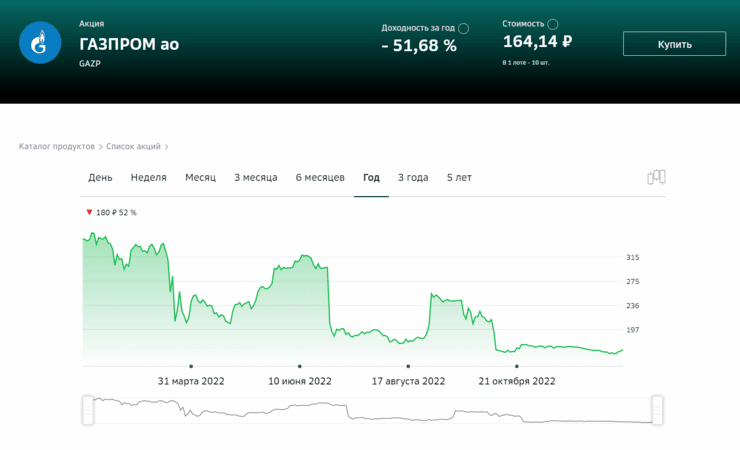
Task: Open info circle next to Доходность за год
Action: [463, 28]
